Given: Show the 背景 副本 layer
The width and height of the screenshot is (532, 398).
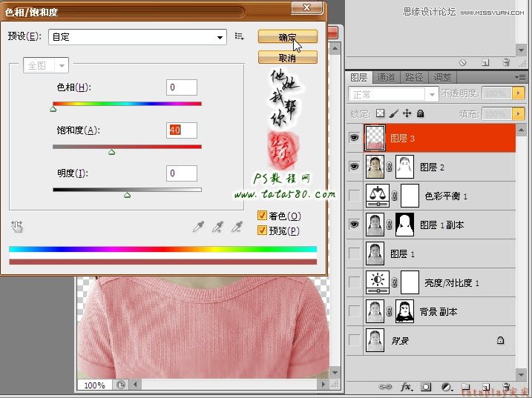Looking at the screenshot, I should 354,311.
